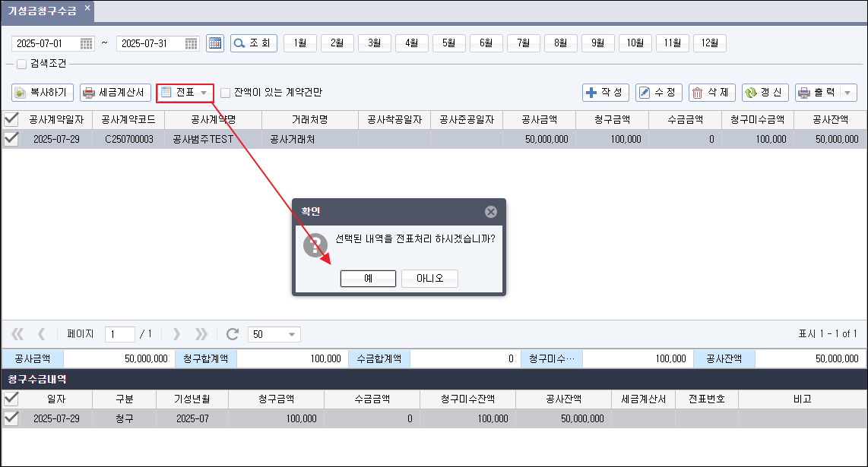The image size is (868, 467).
Task: Open the 출력 dropdown arrow
Action: coord(849,92)
